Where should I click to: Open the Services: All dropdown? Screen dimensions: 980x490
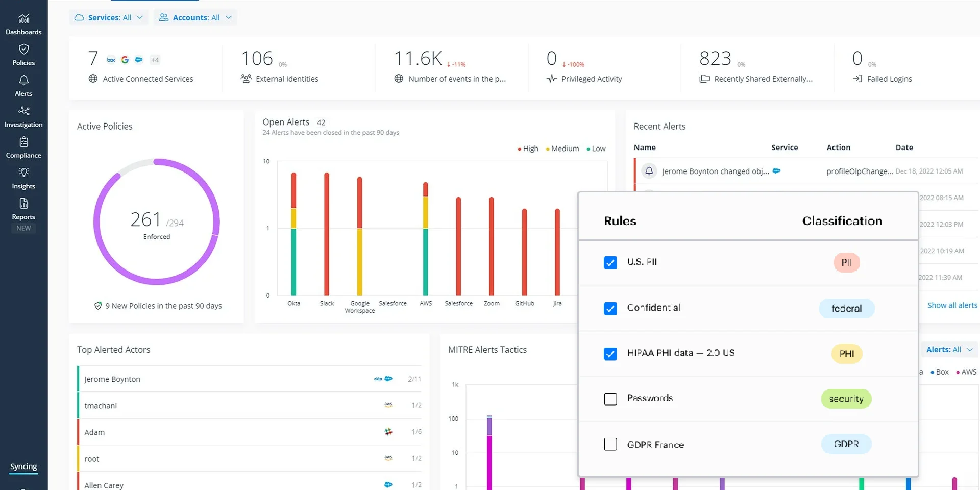click(109, 17)
